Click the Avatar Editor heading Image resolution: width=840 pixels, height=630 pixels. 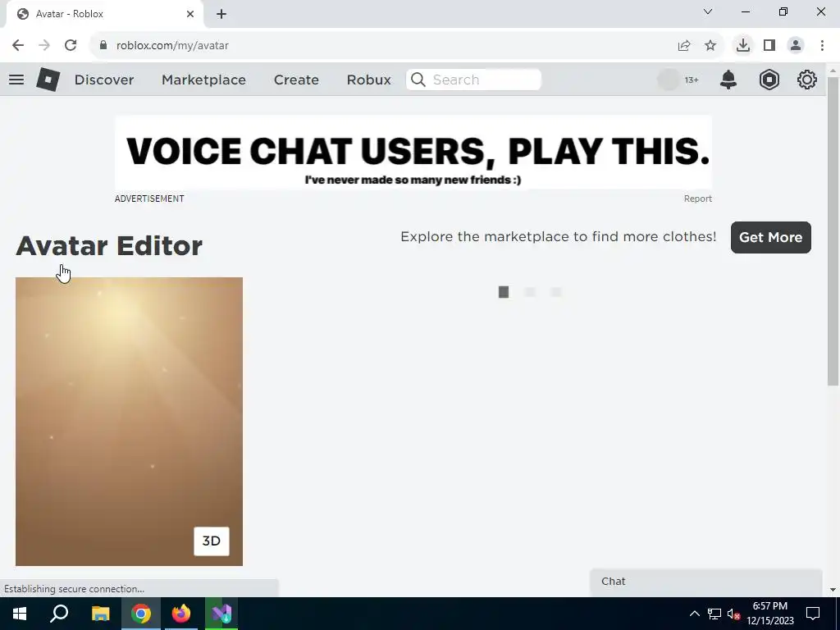pos(109,246)
